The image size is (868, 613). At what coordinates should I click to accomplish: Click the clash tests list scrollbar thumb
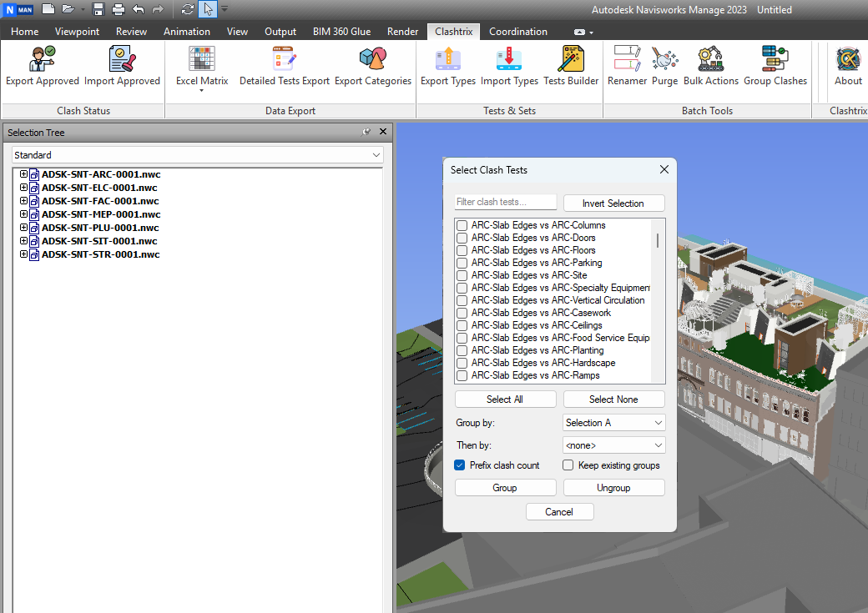658,241
